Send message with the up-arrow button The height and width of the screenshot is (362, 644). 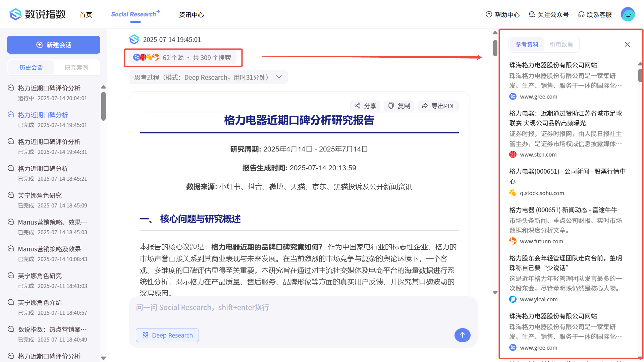click(x=462, y=335)
